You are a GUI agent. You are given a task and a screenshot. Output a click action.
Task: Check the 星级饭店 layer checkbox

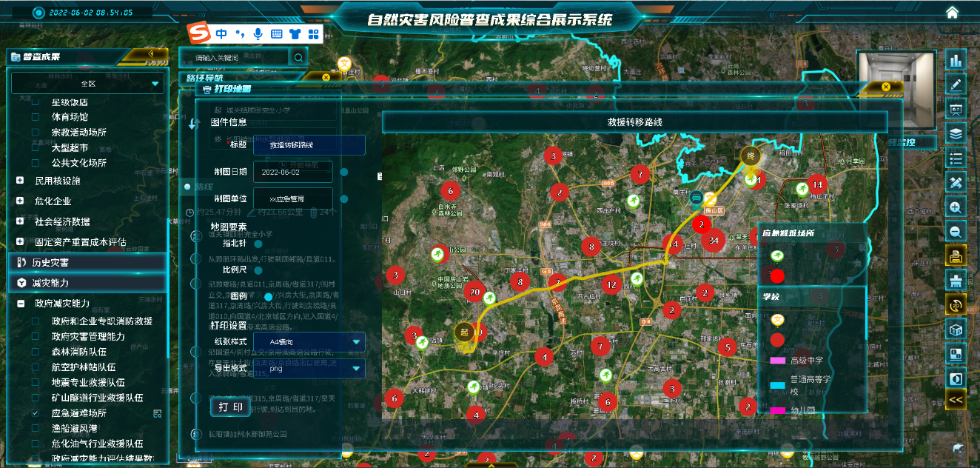click(x=35, y=102)
